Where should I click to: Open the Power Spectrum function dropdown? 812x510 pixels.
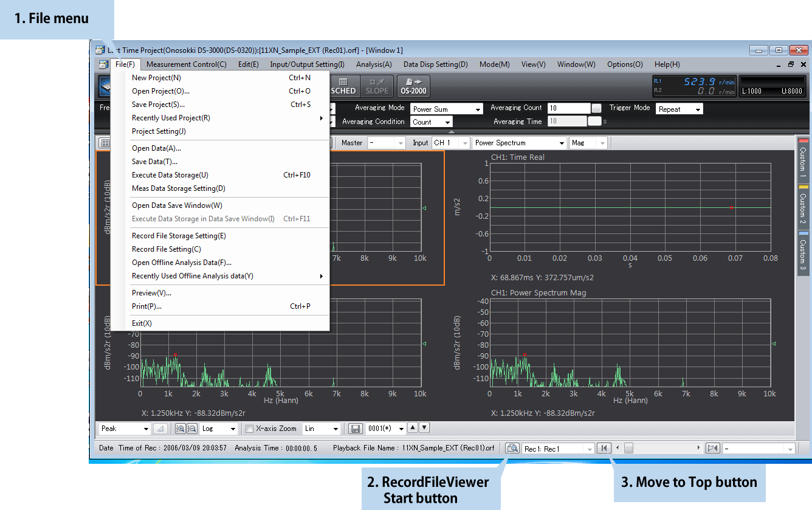click(x=519, y=143)
